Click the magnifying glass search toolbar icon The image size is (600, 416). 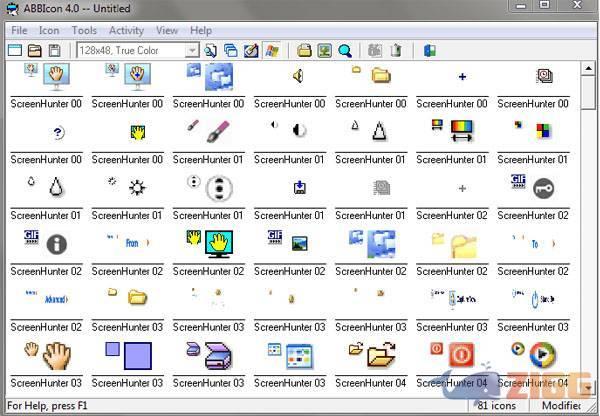[345, 50]
